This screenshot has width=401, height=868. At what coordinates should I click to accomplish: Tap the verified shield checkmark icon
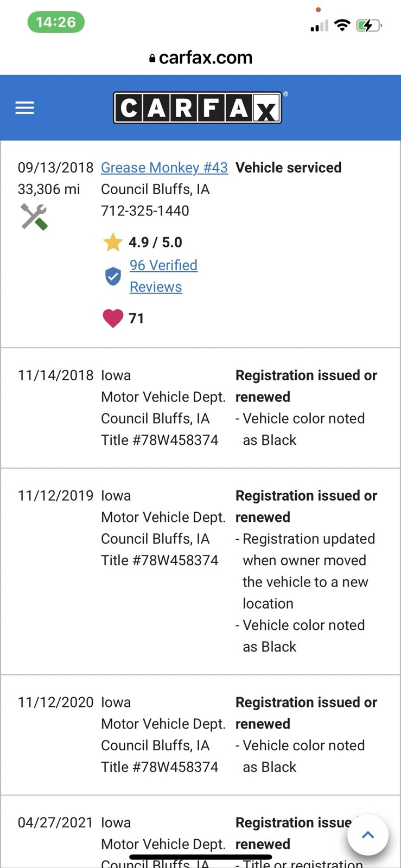pyautogui.click(x=113, y=276)
